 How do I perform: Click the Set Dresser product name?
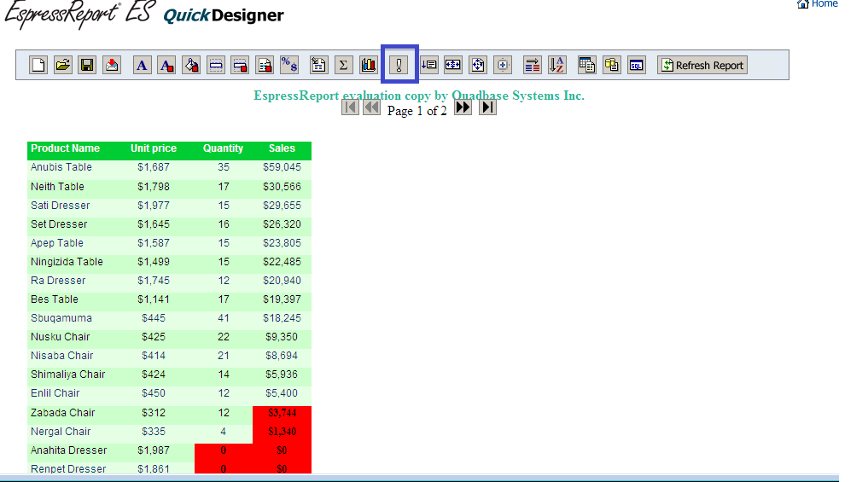[59, 224]
